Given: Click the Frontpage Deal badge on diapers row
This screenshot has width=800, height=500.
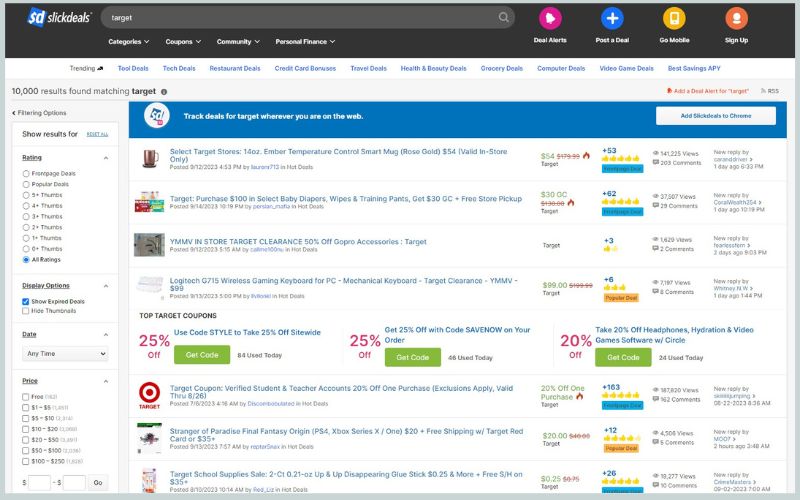Looking at the screenshot, I should 622,212.
